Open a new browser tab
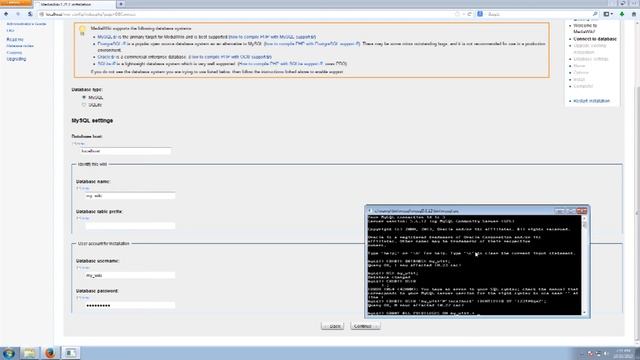The height and width of the screenshot is (360, 640). [x=121, y=4]
